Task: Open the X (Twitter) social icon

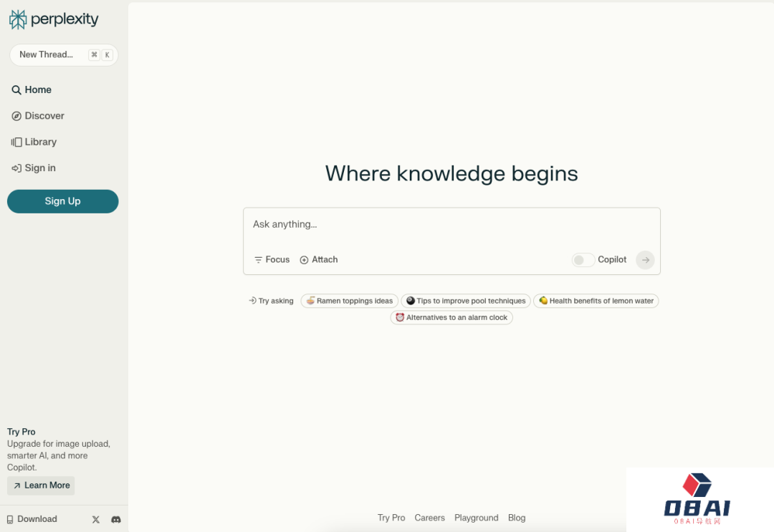Action: [x=96, y=520]
